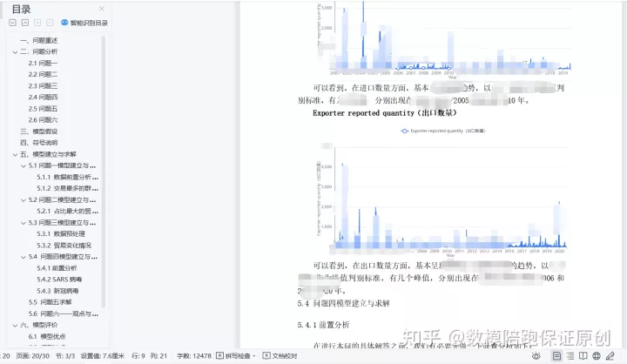This screenshot has width=627, height=364.
Task: Click the Exporter reported quantity legend marker
Action: [405, 131]
